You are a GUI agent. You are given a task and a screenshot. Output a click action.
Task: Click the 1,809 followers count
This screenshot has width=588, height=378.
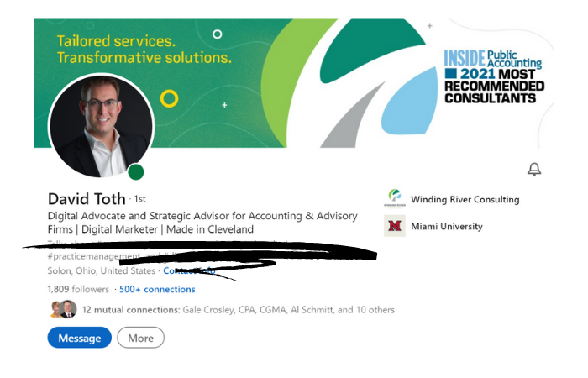[78, 289]
